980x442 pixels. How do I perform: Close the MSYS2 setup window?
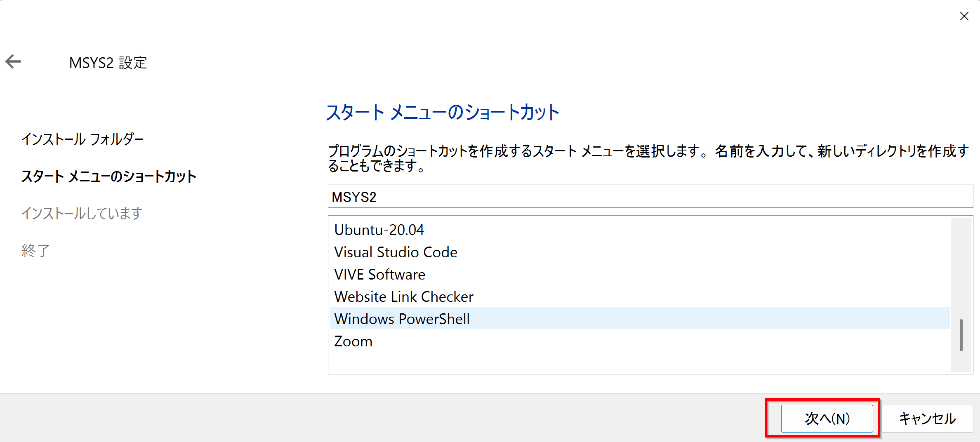[964, 16]
